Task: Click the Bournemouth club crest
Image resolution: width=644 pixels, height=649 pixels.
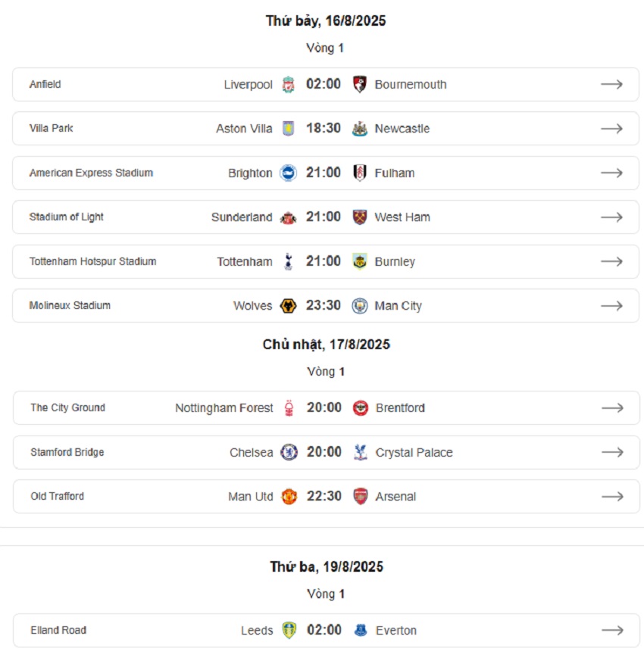Action: (x=359, y=84)
